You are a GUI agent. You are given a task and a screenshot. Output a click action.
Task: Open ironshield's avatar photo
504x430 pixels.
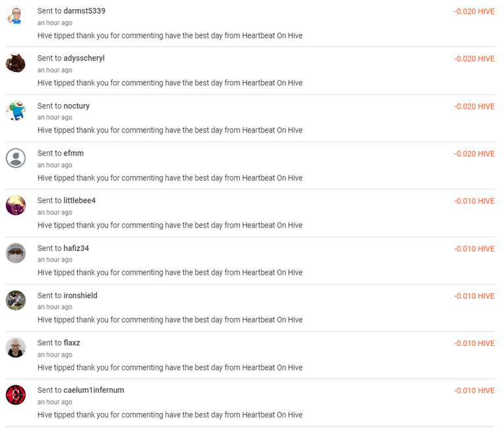click(16, 300)
